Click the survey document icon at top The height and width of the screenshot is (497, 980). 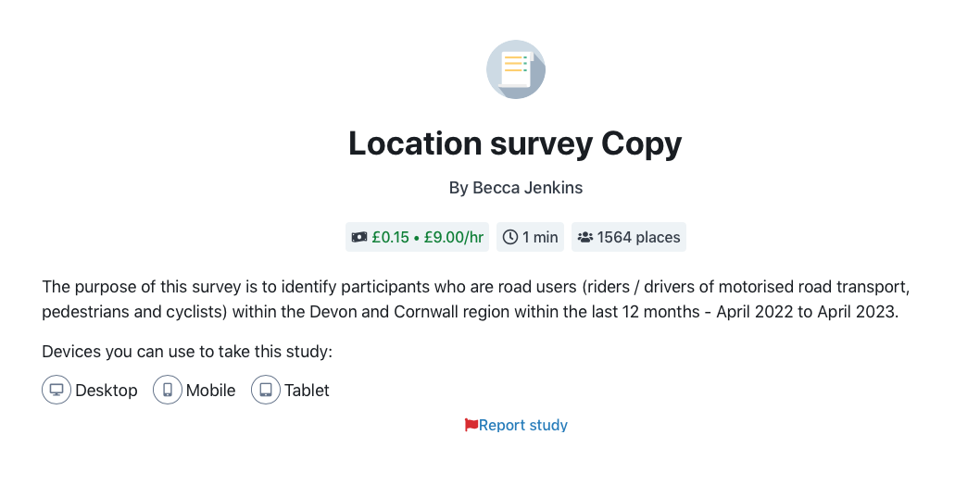point(516,69)
